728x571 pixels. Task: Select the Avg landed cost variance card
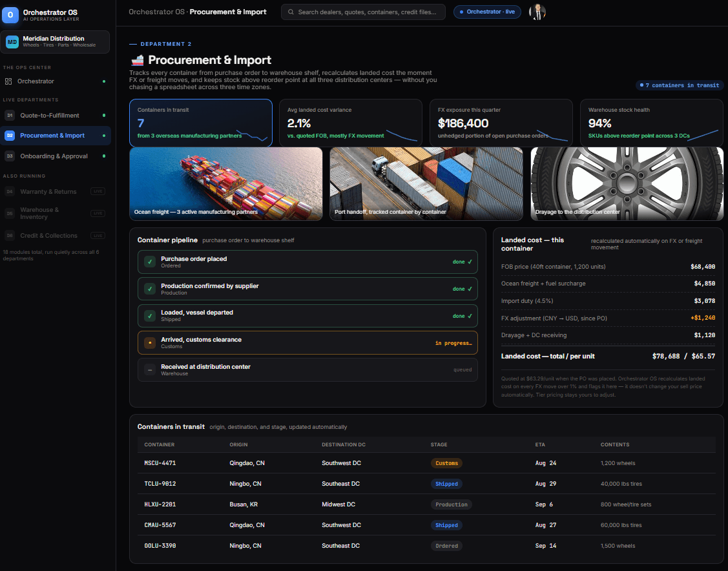click(351, 123)
